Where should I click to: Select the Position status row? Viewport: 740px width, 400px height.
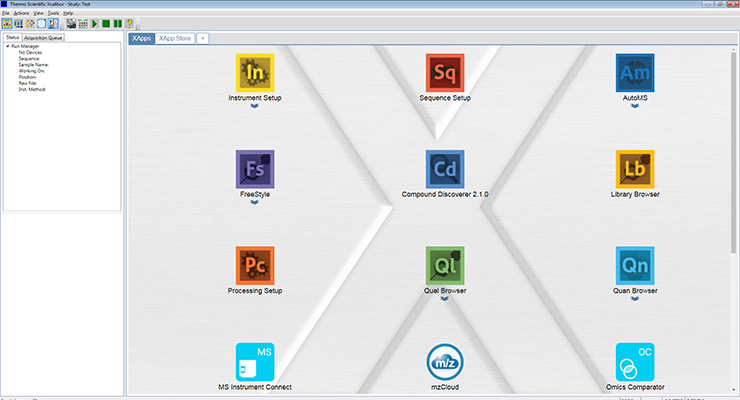(x=27, y=77)
